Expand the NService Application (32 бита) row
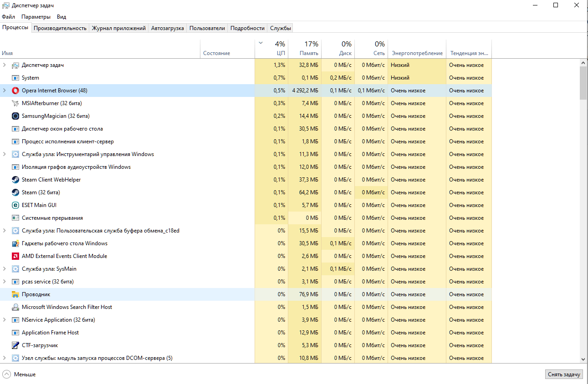 pyautogui.click(x=5, y=320)
